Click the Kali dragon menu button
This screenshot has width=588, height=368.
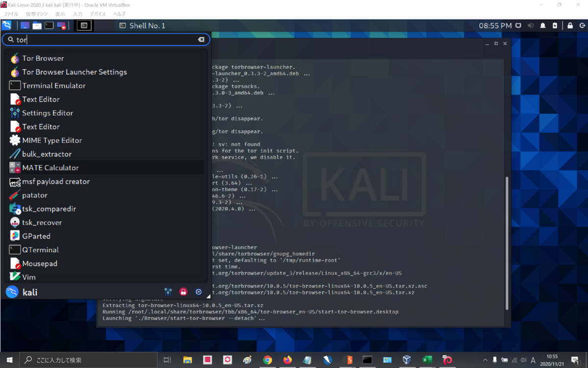tap(7, 26)
